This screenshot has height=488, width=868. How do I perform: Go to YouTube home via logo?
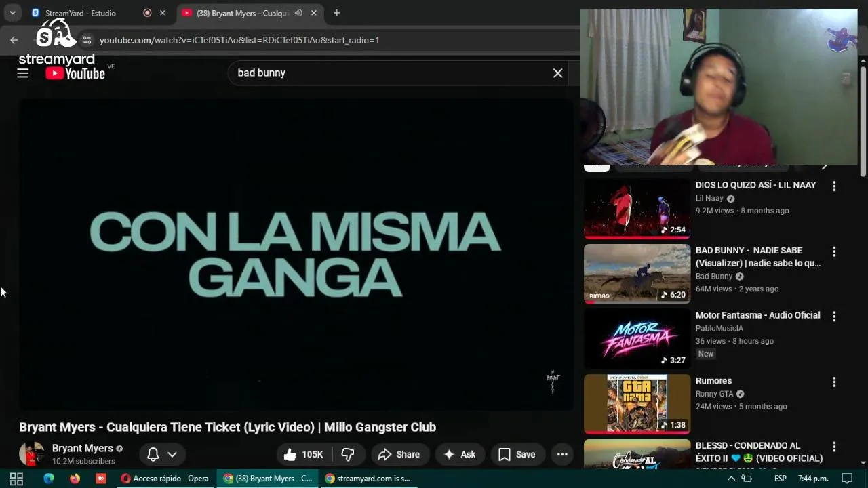(75, 73)
